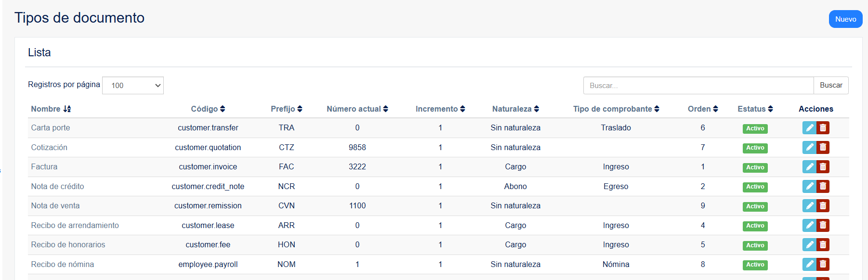Open the Registros por página dropdown
The width and height of the screenshot is (868, 280).
[x=133, y=85]
